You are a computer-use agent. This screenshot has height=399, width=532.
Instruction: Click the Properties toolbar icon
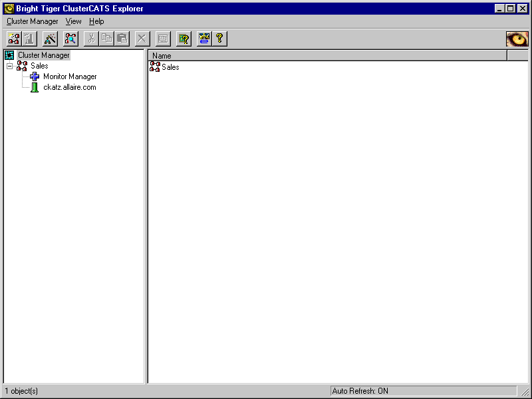(x=163, y=39)
